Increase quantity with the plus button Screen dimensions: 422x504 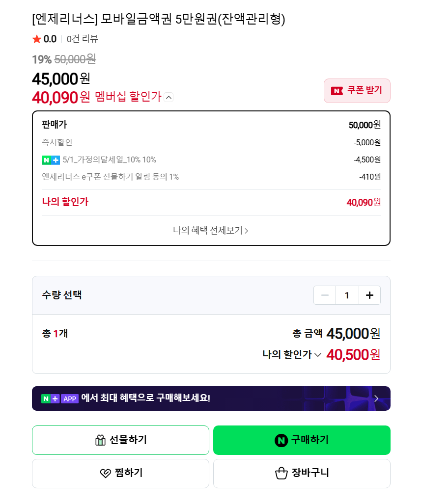tap(369, 295)
